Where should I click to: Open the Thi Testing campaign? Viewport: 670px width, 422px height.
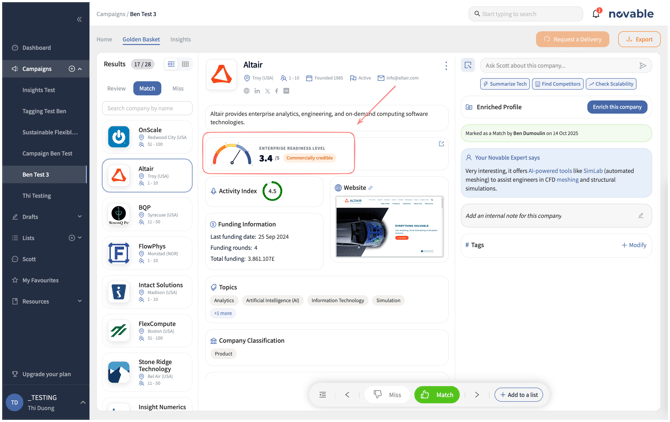point(36,196)
